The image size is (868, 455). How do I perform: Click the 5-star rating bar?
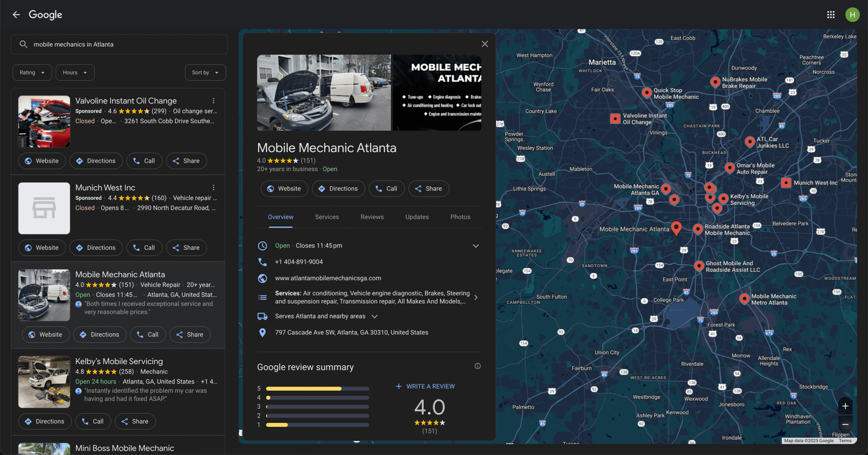point(317,389)
